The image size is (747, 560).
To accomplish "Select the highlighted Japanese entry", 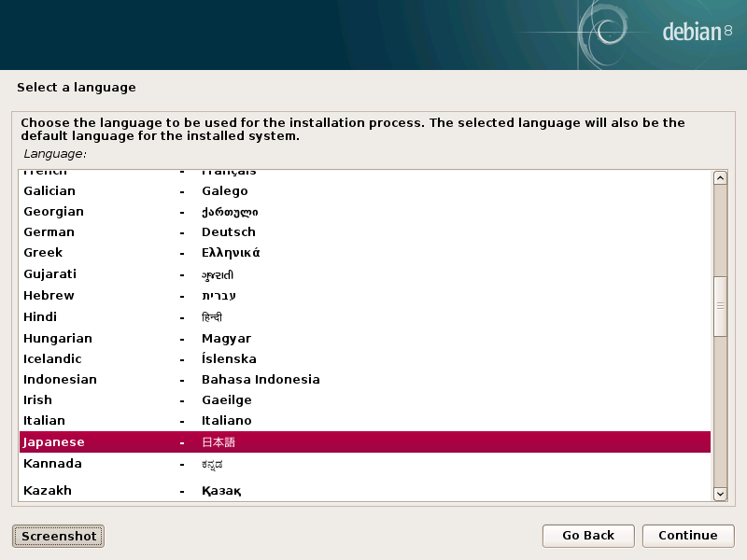I will [53, 442].
